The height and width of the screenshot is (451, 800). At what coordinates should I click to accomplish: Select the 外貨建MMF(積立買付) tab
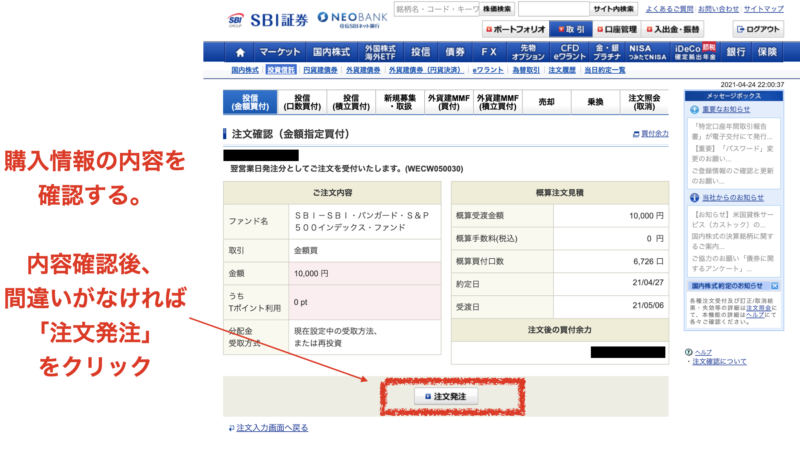(498, 102)
